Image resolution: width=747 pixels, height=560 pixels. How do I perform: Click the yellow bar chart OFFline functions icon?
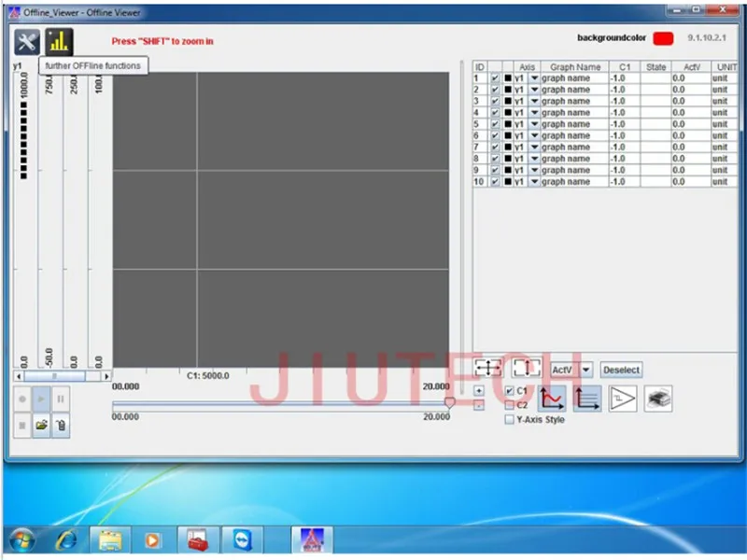tap(59, 41)
